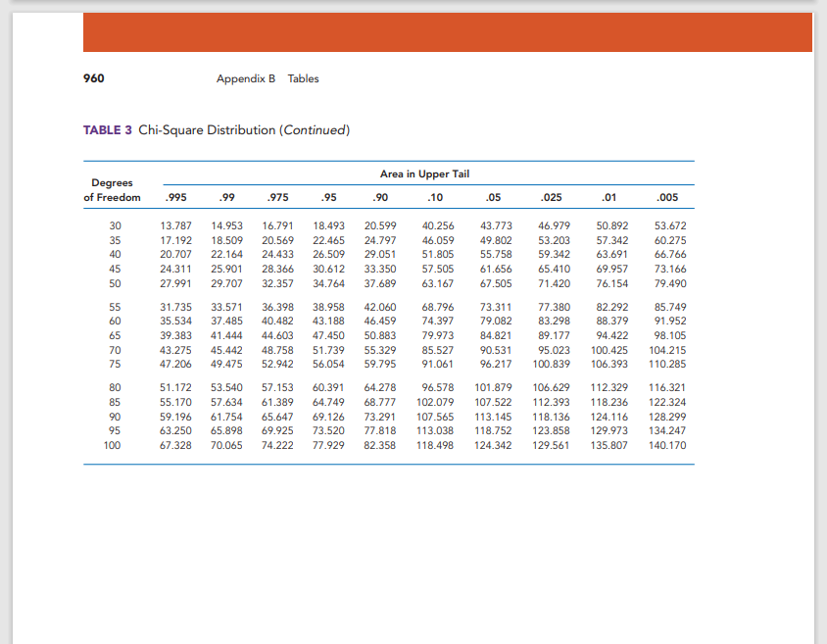Click the 'Tables' header word
The width and height of the screenshot is (827, 644).
304,78
